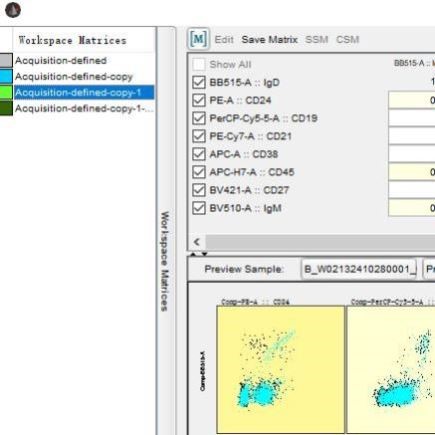
Task: Click the bright green swatch for copy-1
Action: click(x=6, y=92)
